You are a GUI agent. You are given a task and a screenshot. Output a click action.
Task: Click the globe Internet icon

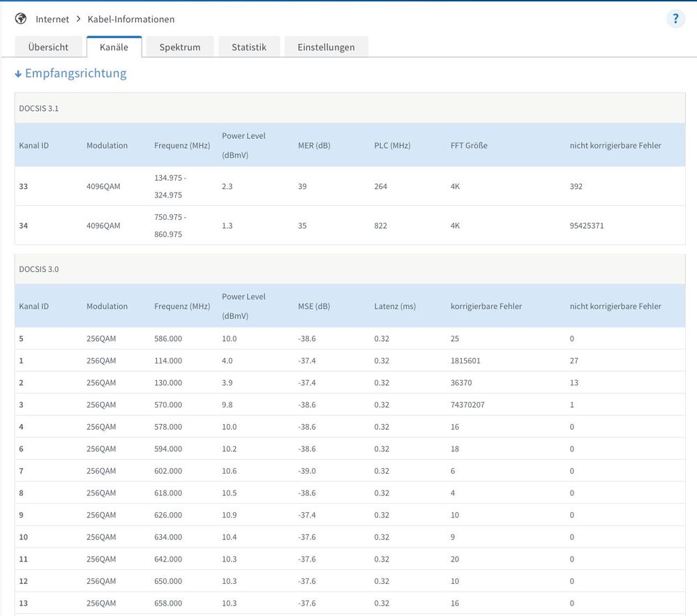[21, 19]
